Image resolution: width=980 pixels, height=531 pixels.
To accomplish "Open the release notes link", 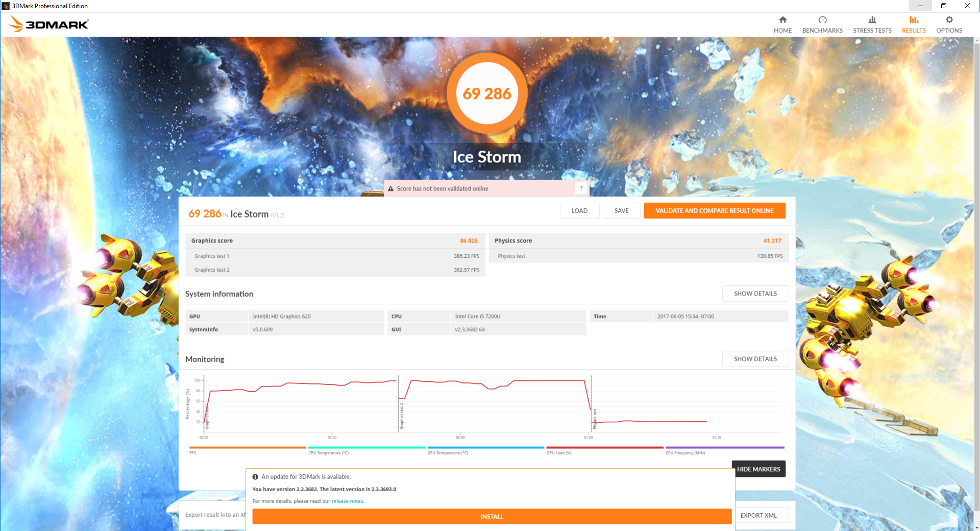I will point(348,501).
